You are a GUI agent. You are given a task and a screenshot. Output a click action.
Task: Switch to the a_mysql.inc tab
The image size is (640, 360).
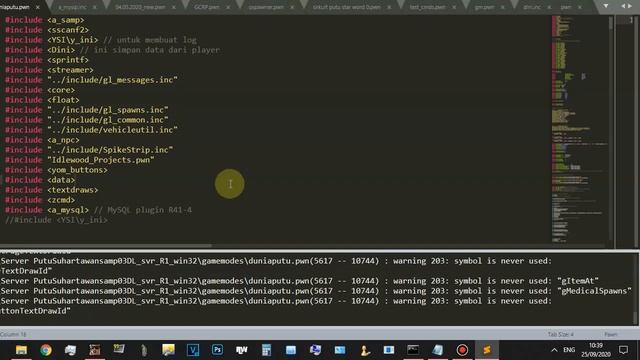73,7
